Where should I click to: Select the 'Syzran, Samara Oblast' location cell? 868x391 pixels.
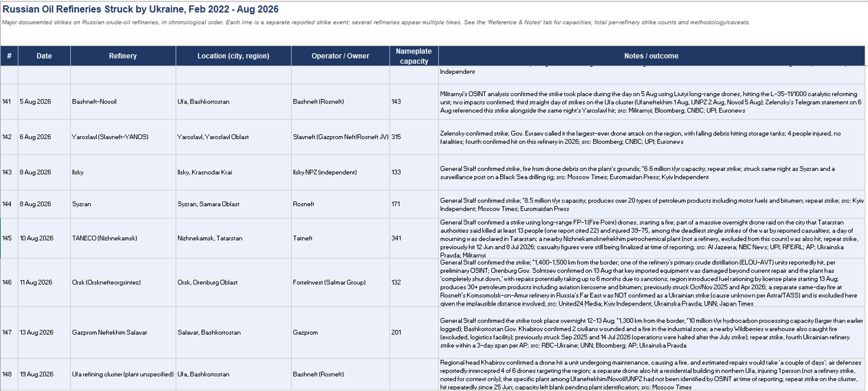[x=234, y=204]
